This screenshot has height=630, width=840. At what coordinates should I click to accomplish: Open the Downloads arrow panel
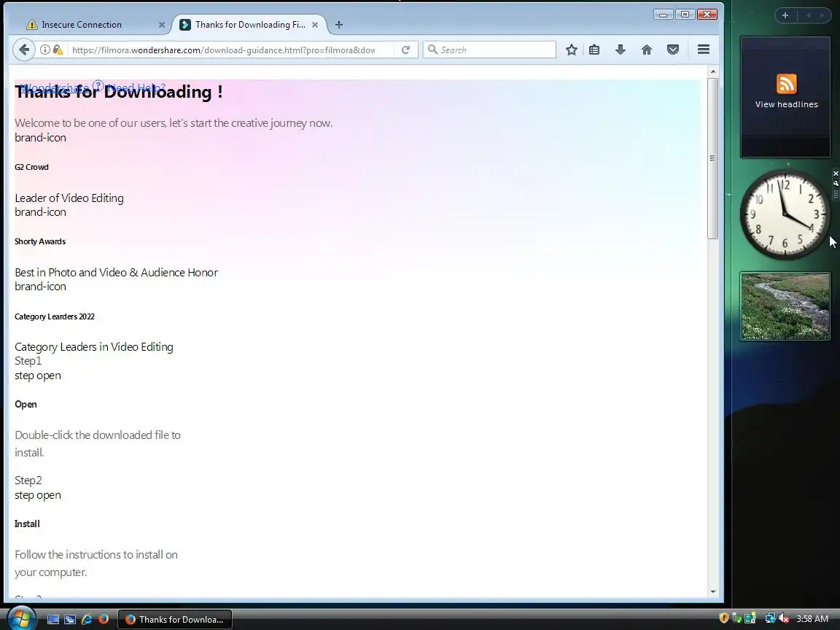[621, 50]
